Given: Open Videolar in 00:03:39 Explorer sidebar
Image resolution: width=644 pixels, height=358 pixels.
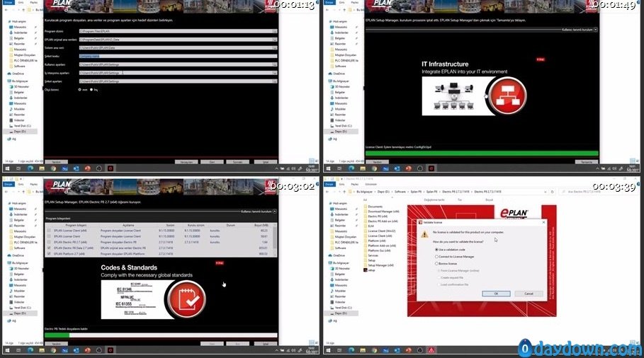Looking at the screenshot, I should pos(338,302).
